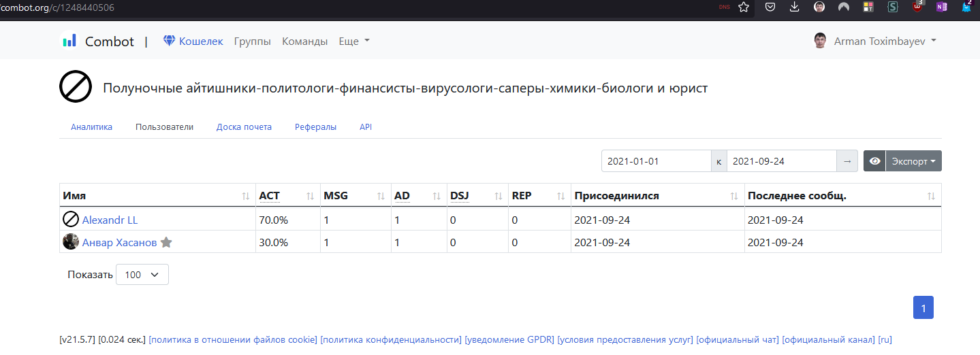Image resolution: width=980 pixels, height=355 pixels.
Task: Go to page 1 button
Action: pyautogui.click(x=923, y=307)
